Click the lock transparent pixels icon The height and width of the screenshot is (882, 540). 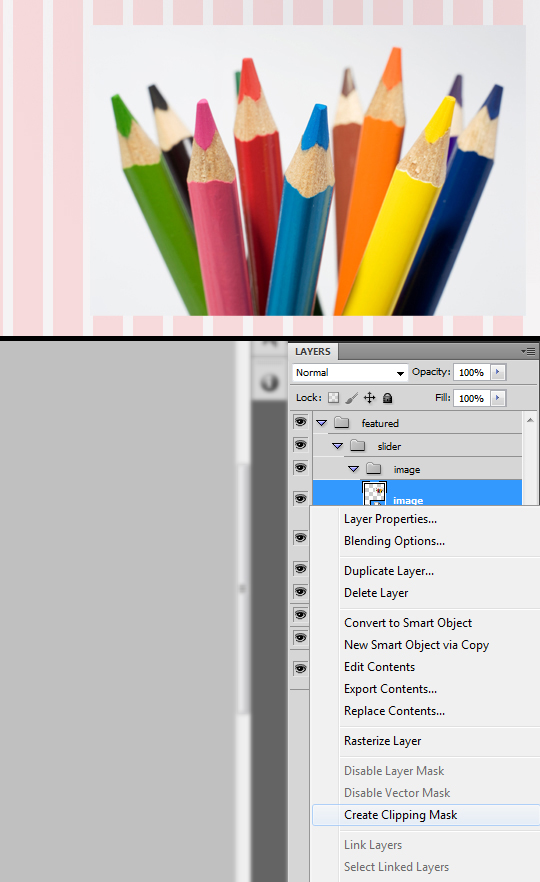[334, 398]
